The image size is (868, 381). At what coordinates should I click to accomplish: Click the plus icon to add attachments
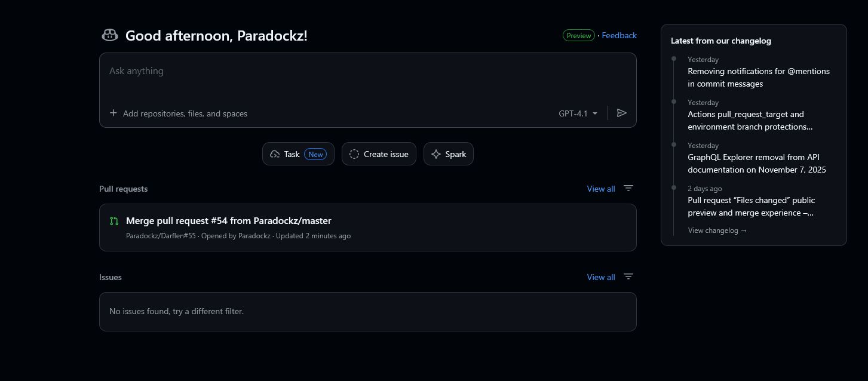click(x=114, y=113)
